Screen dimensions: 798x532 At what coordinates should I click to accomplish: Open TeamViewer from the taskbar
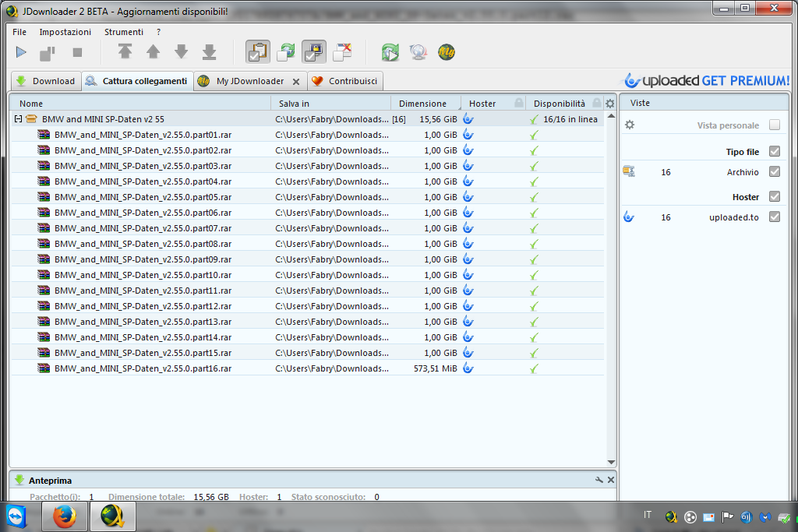[16, 517]
